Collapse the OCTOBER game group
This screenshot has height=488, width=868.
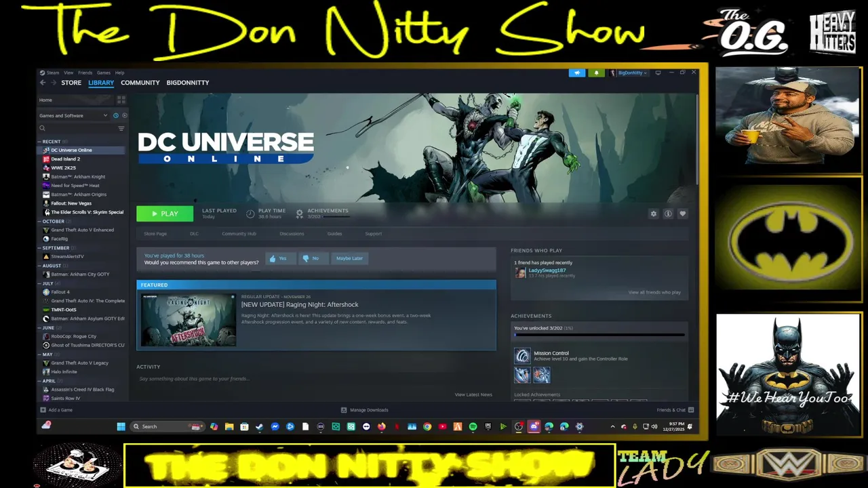(54, 222)
